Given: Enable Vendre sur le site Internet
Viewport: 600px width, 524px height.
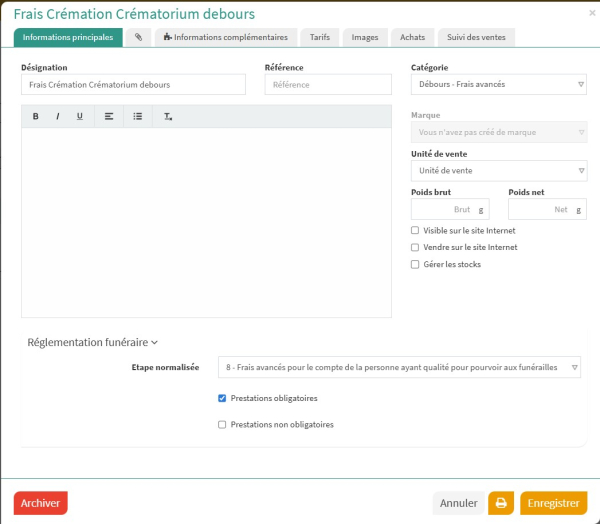Looking at the screenshot, I should [x=415, y=247].
